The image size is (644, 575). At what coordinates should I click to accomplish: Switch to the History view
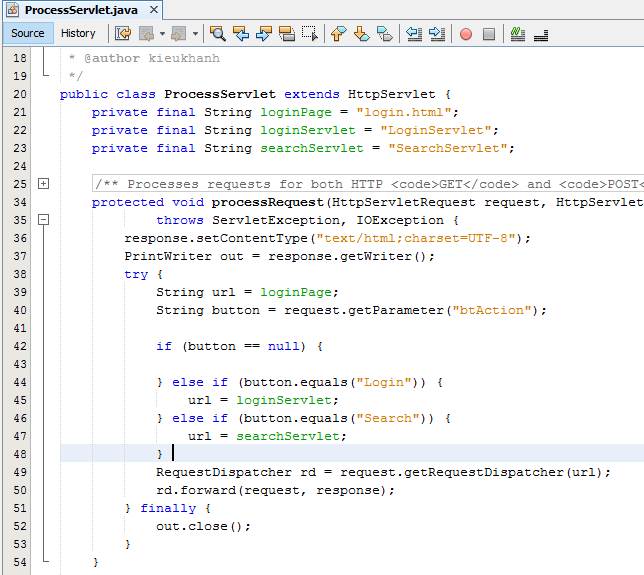(x=78, y=33)
